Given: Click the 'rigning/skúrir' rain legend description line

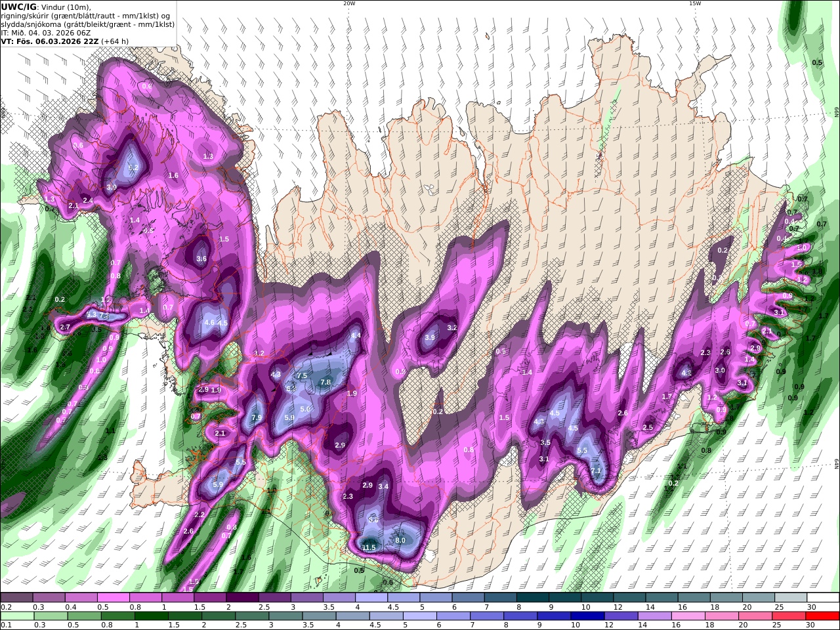Looking at the screenshot, I should [x=85, y=16].
